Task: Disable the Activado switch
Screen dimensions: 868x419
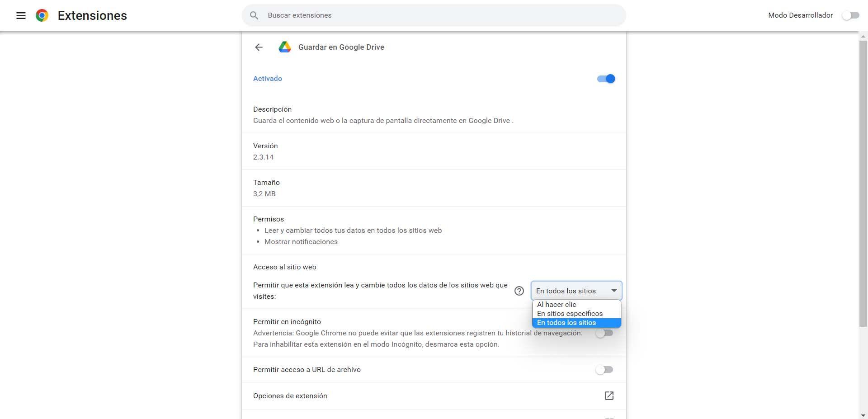Action: coord(606,78)
